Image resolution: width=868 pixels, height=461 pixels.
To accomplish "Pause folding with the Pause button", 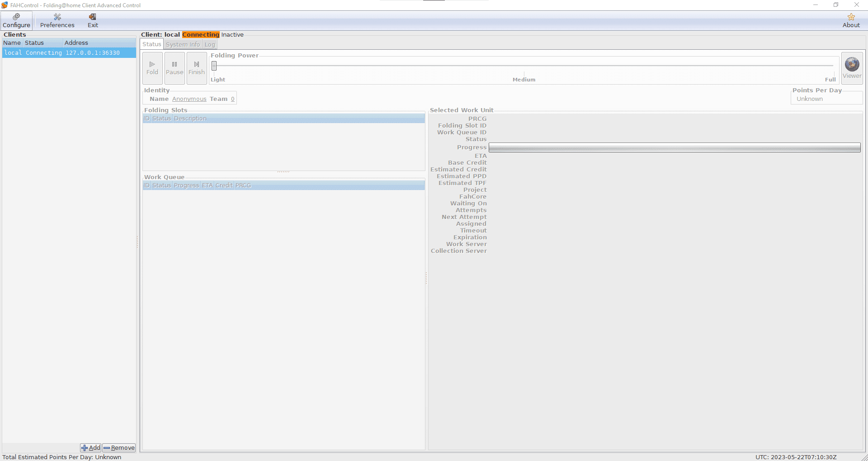I will pos(175,68).
